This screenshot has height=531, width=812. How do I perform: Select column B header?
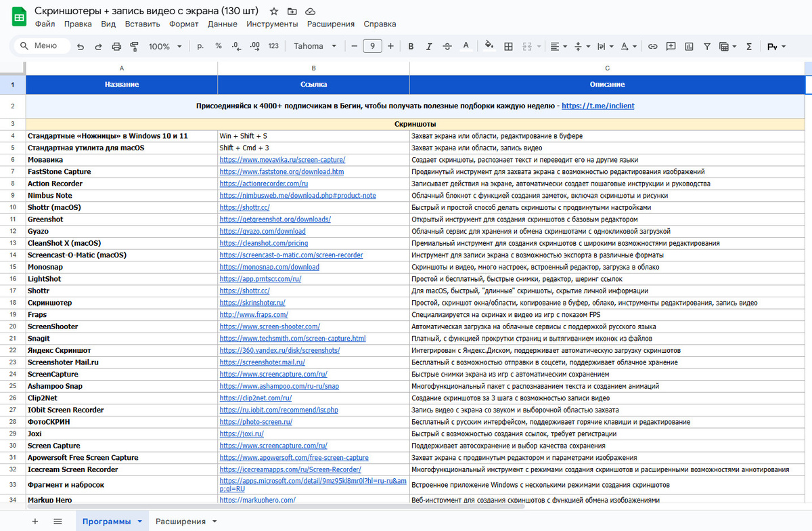(x=313, y=68)
